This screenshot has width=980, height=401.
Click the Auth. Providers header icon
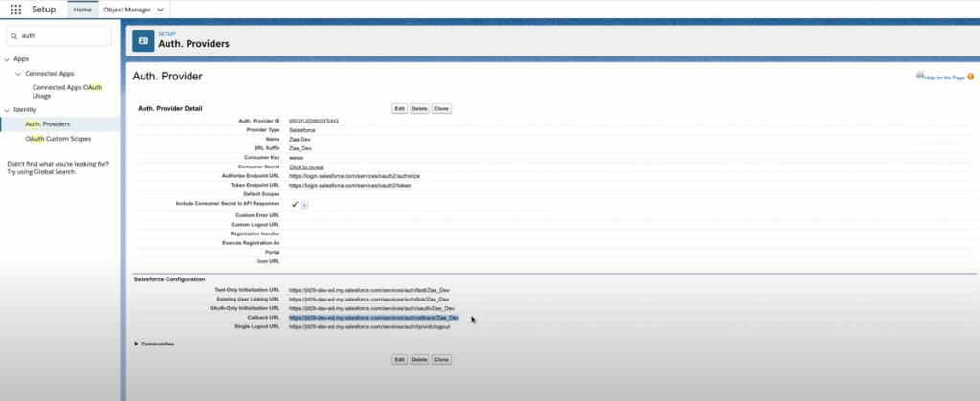[143, 41]
